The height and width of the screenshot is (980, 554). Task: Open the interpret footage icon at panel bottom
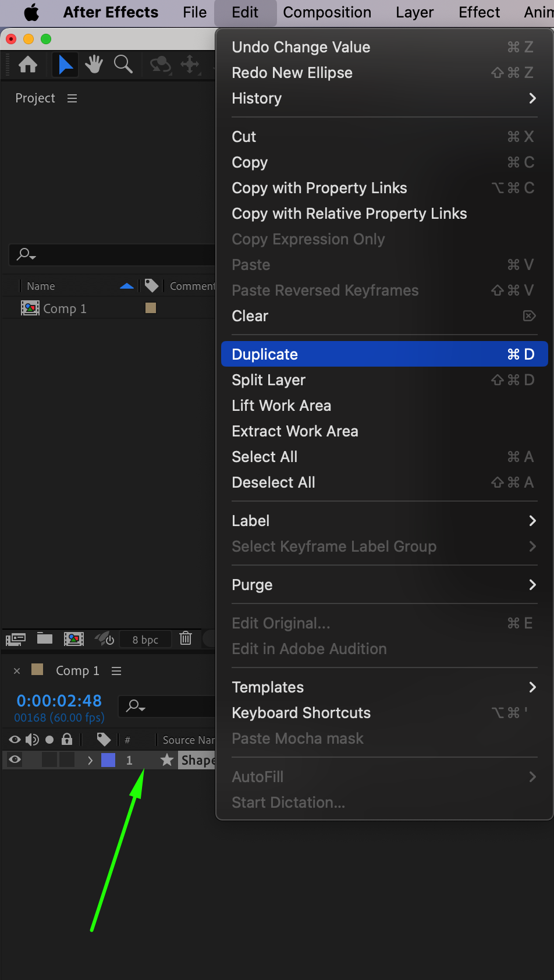click(16, 640)
